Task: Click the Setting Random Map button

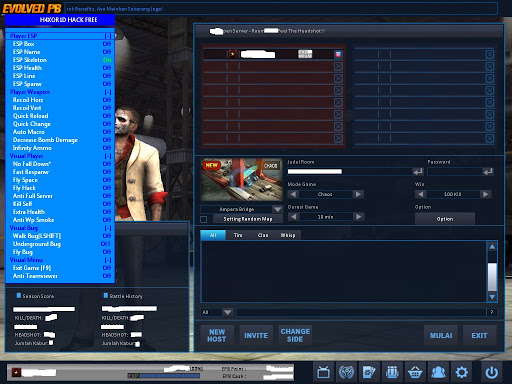Action: pos(248,219)
